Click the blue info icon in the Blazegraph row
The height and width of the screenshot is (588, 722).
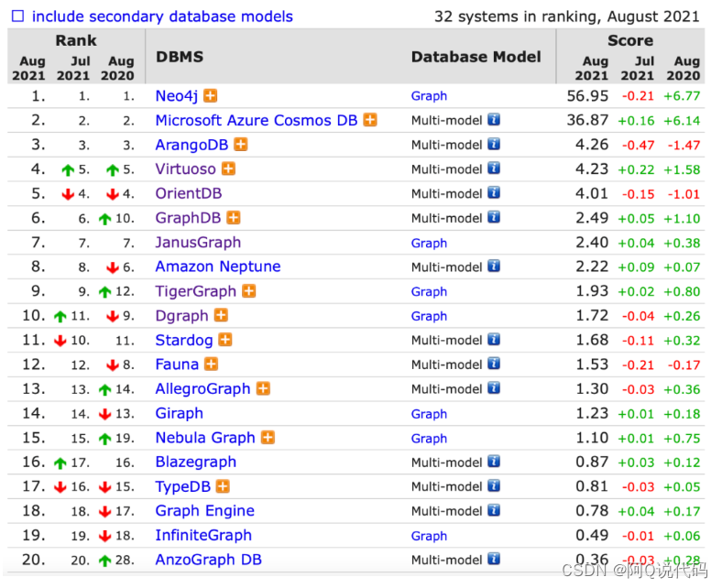point(494,462)
